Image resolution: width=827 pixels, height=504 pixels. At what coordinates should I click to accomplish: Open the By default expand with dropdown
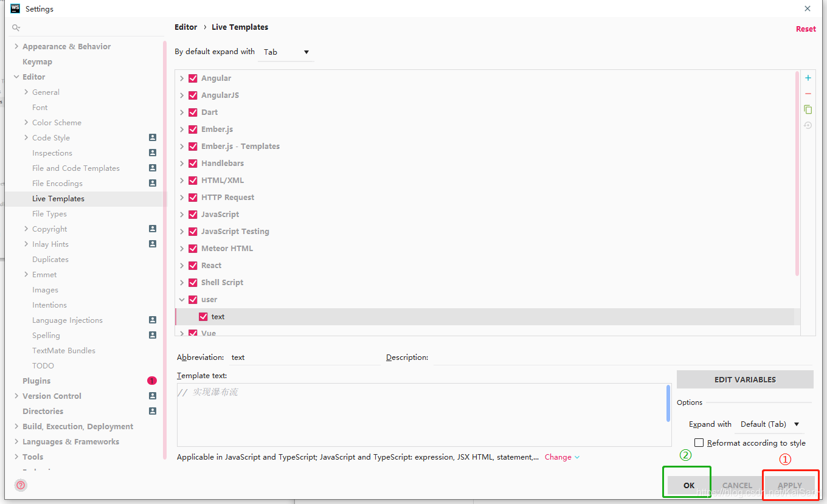286,52
